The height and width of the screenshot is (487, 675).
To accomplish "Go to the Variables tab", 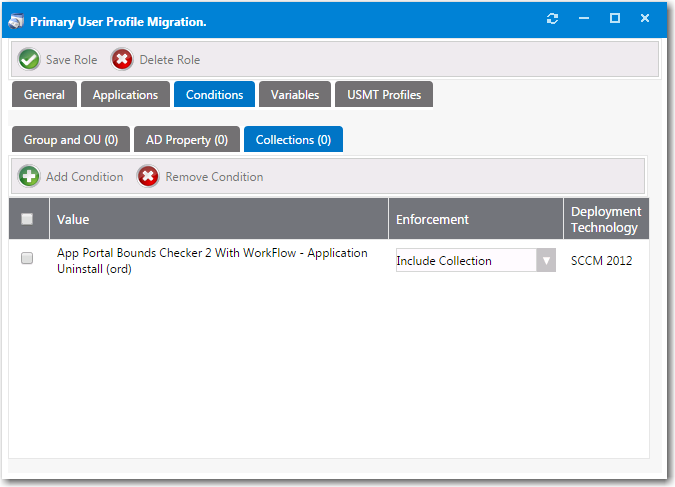I will coord(294,95).
